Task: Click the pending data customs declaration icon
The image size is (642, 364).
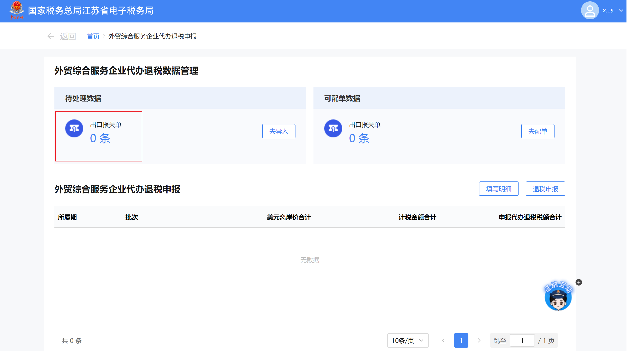Action: pyautogui.click(x=74, y=128)
